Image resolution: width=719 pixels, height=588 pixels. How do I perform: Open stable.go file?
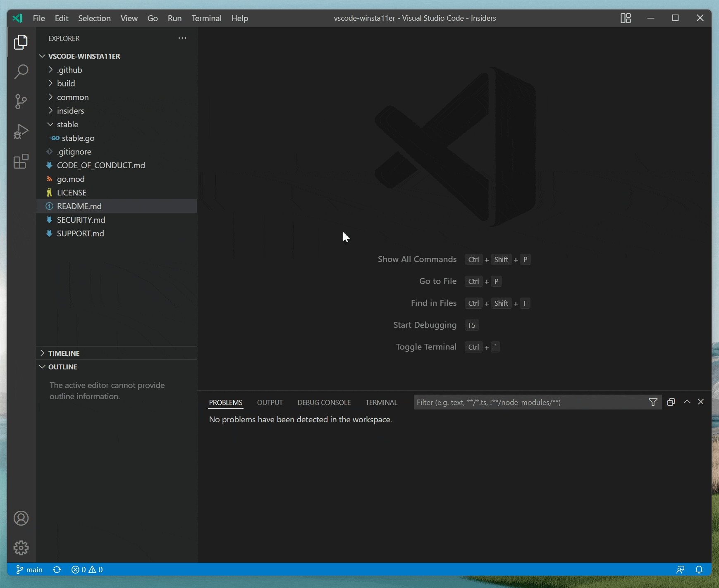(x=117, y=138)
